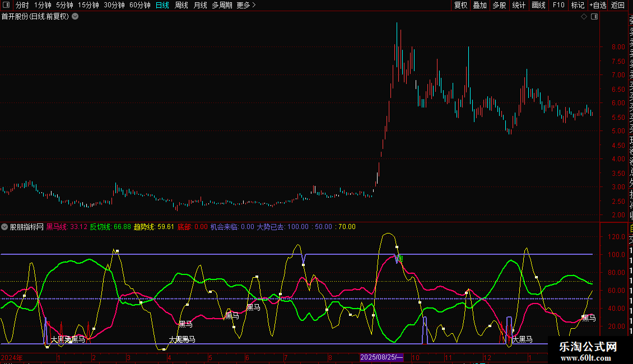Click the 返回 back button
This screenshot has height=364, width=633.
(x=618, y=6)
